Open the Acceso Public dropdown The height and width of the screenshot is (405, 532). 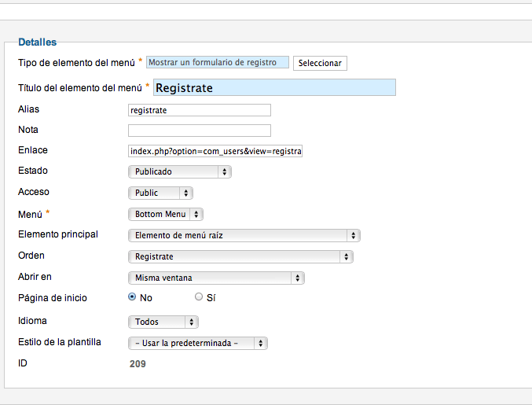point(160,193)
